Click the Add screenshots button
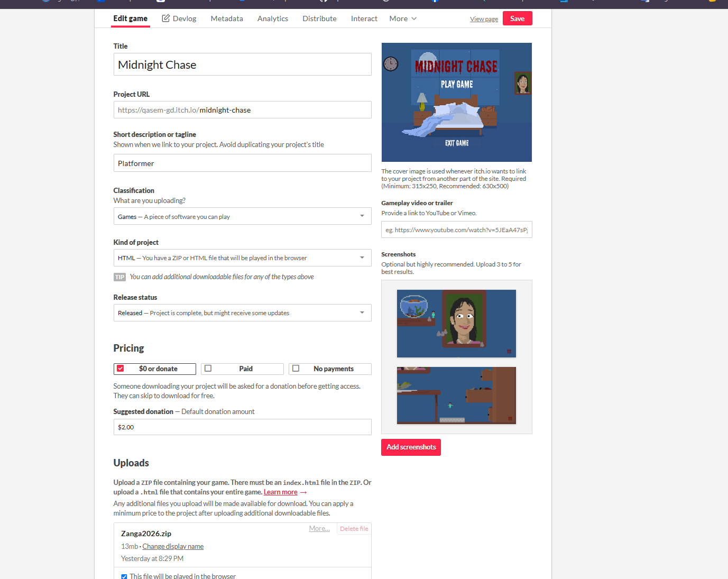 click(x=411, y=447)
